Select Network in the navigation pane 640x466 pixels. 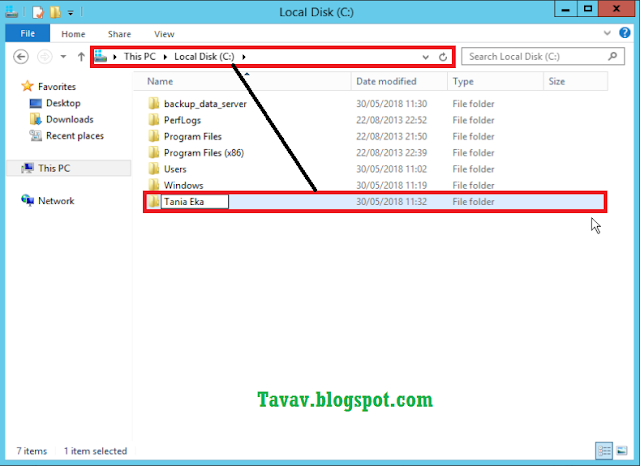point(56,201)
